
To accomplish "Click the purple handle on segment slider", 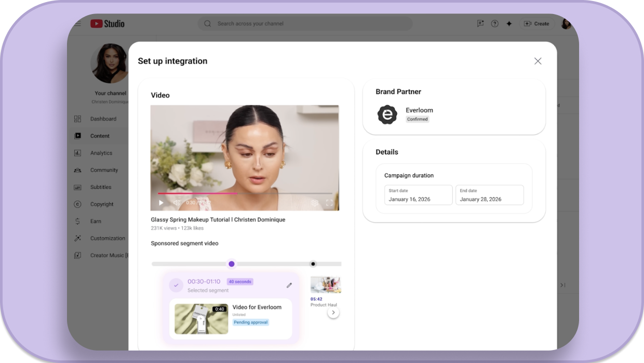I will pos(232,264).
